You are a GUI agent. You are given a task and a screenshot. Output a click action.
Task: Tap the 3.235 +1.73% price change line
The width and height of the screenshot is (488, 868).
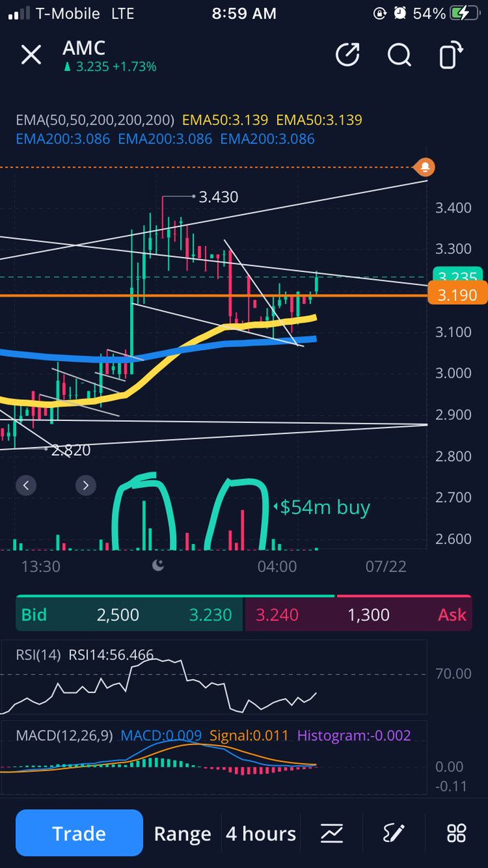(110, 67)
